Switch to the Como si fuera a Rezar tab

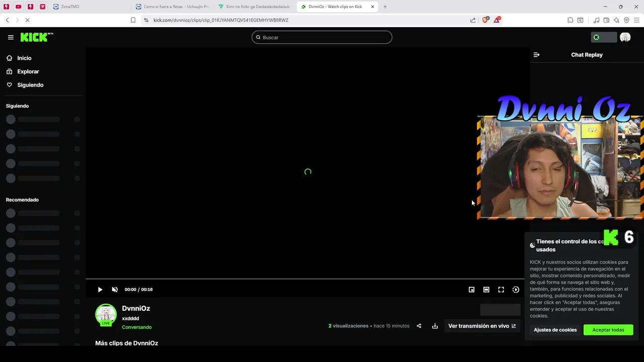(173, 7)
